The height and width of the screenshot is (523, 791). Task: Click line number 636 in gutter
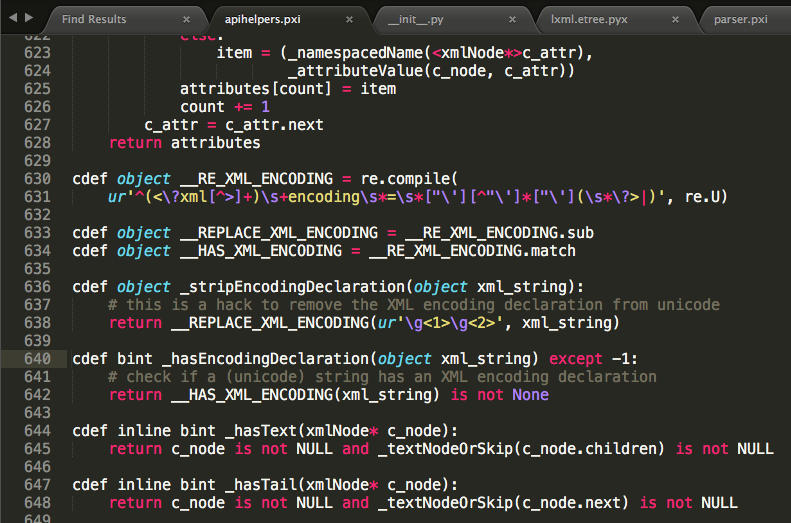point(37,286)
